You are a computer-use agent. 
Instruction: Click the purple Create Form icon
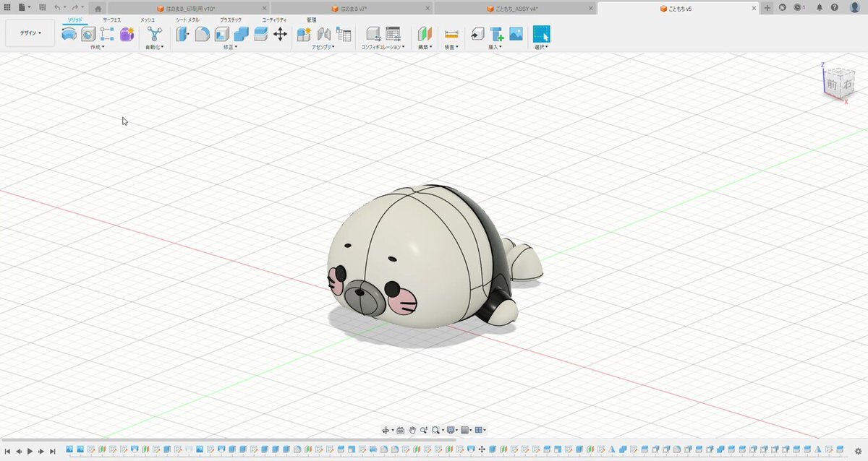point(127,34)
